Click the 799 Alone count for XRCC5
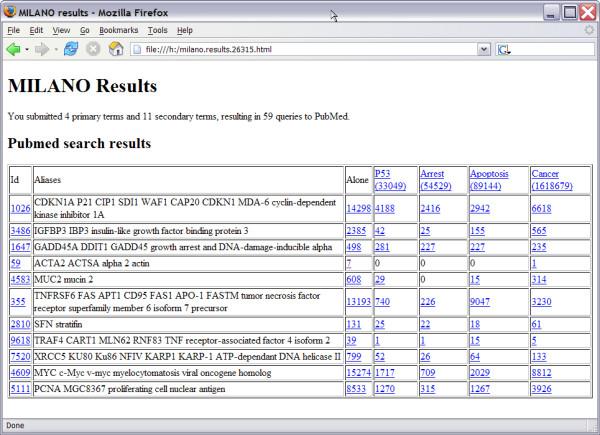 pos(354,357)
